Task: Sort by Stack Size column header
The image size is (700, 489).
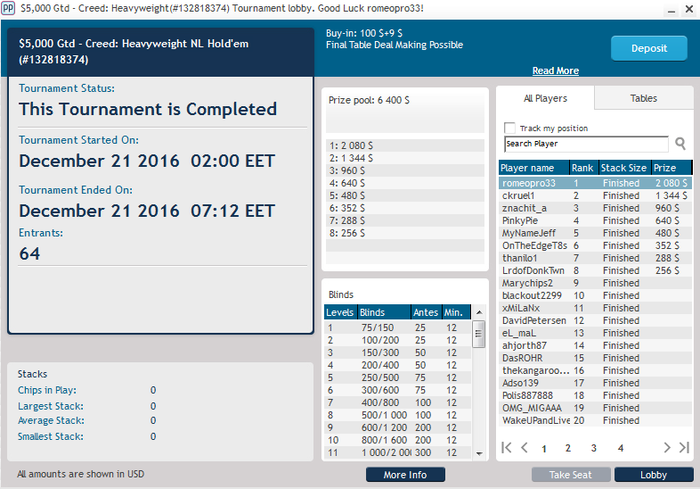Action: (625, 168)
